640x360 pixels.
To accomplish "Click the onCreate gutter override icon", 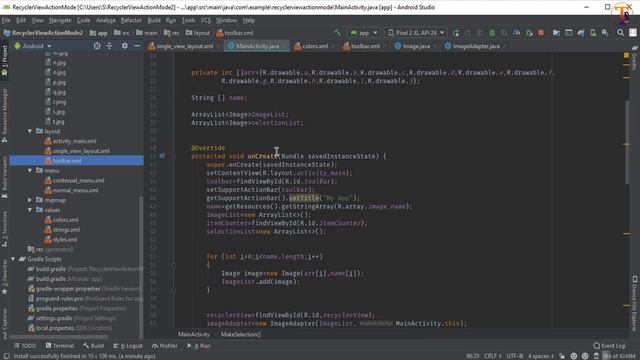I will pos(162,156).
